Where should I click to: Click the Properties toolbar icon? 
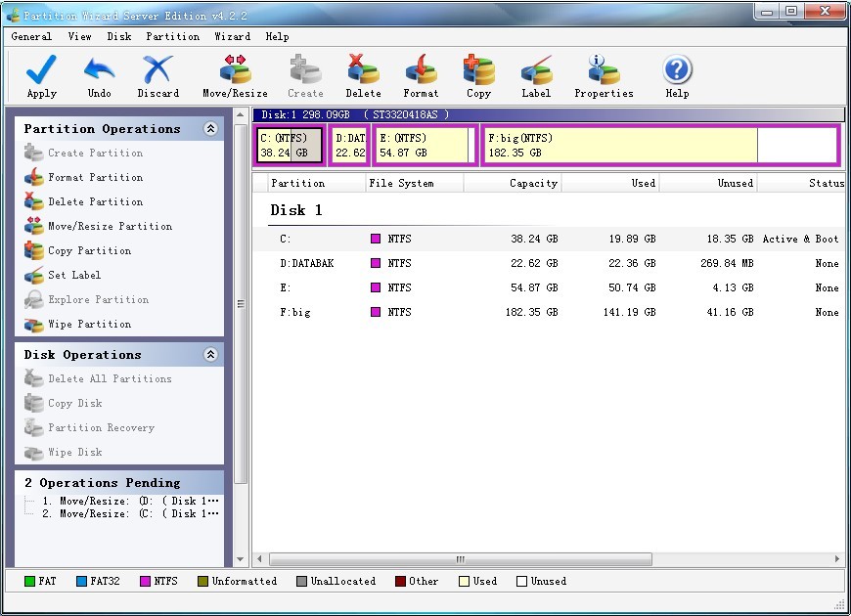pos(604,69)
